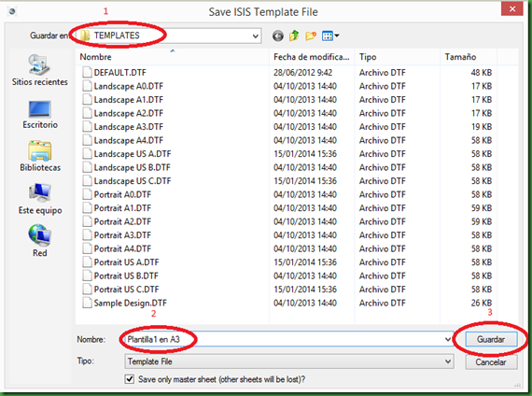Click the 19 KB size of Landscape A3
This screenshot has width=532, height=396.
[481, 127]
